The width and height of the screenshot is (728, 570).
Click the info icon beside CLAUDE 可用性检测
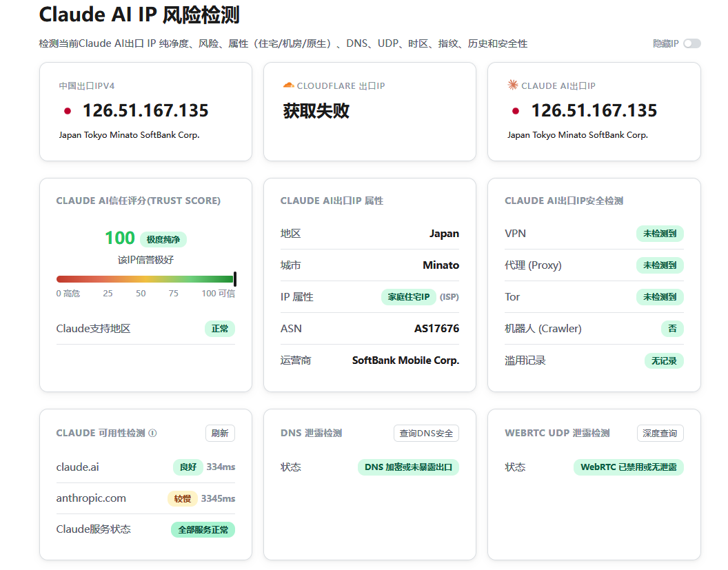coord(152,433)
